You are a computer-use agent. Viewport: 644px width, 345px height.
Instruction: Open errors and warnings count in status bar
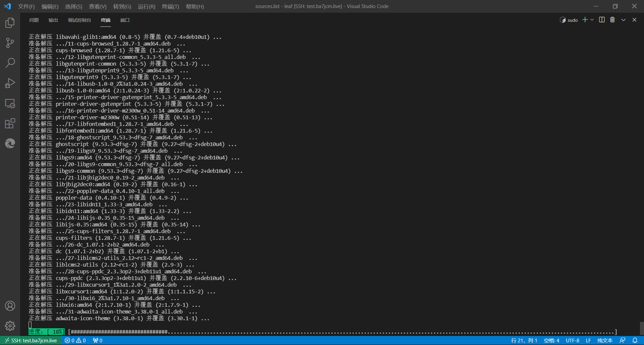[75, 340]
